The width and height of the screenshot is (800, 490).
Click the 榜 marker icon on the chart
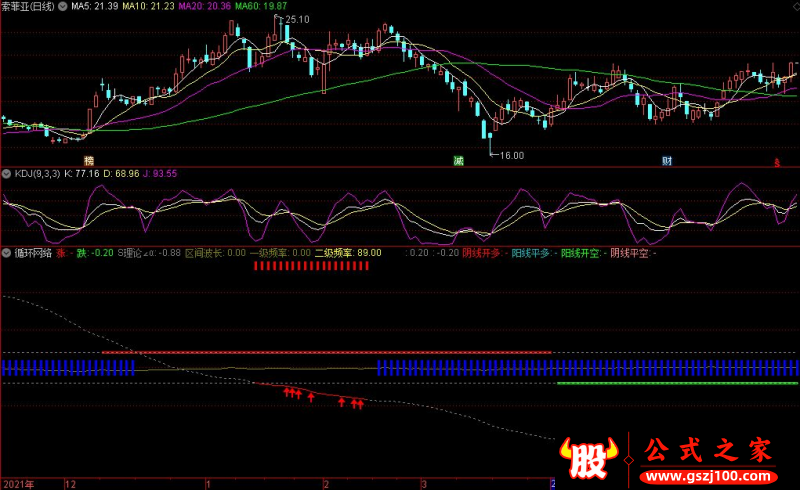(89, 161)
